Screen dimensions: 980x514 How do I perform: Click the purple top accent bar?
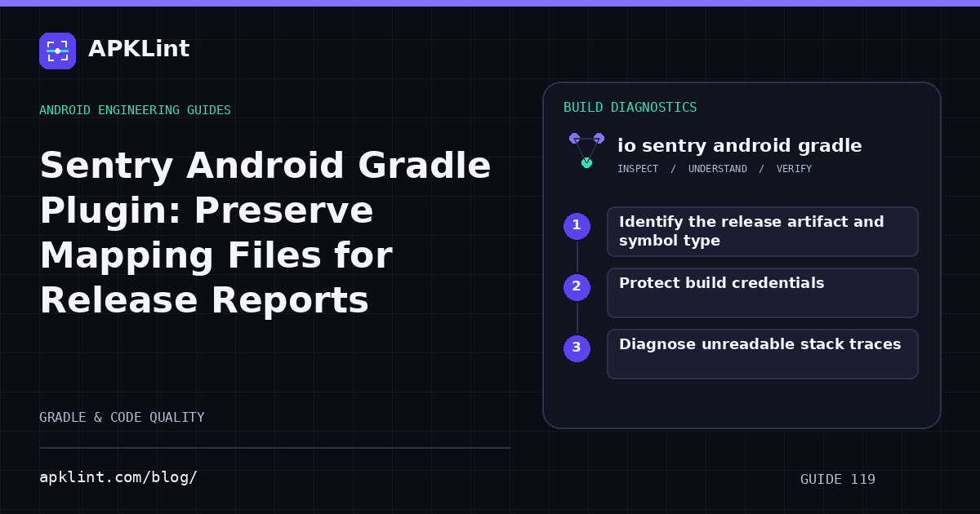click(x=490, y=3)
